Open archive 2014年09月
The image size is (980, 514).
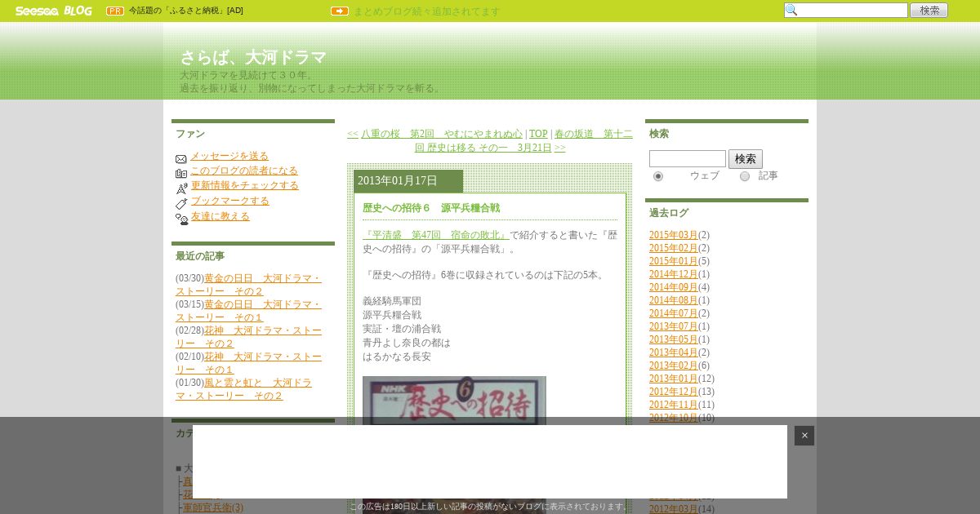pos(674,287)
